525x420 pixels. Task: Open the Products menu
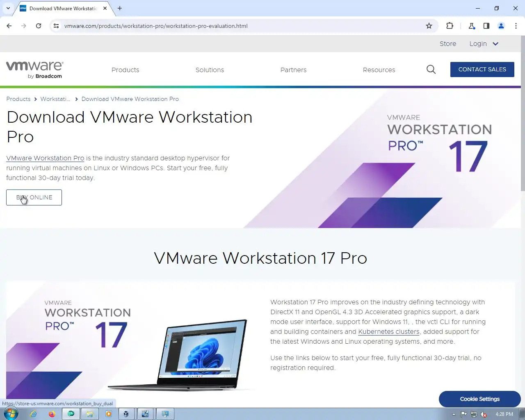click(126, 70)
